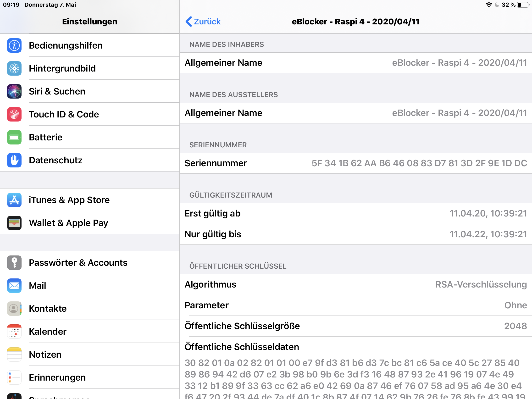Open Hintergrundbild settings
Viewport: 532px width, 399px height.
(90, 68)
